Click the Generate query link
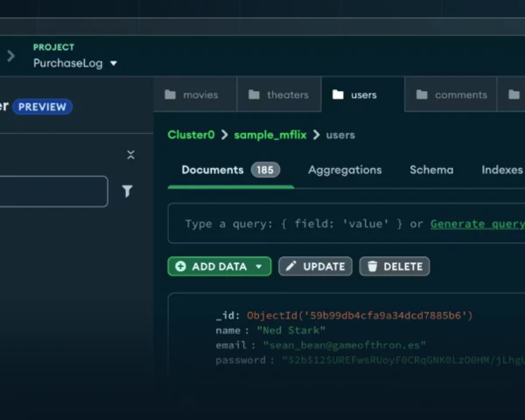Screen dimensions: 525x420 tap(477, 224)
